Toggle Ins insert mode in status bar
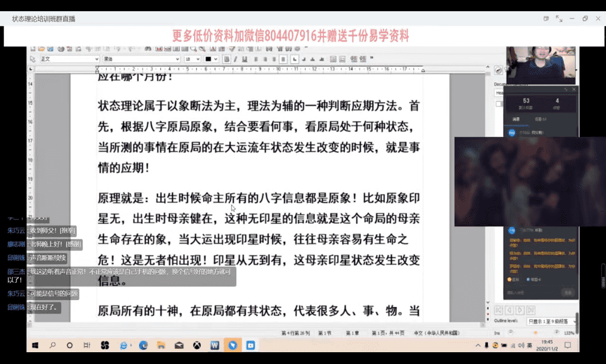This screenshot has height=364, width=606. tap(497, 333)
